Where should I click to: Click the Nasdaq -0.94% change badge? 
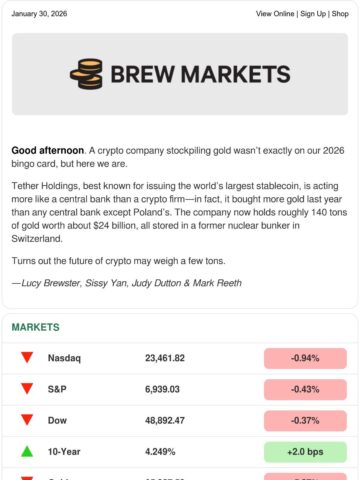coord(305,358)
